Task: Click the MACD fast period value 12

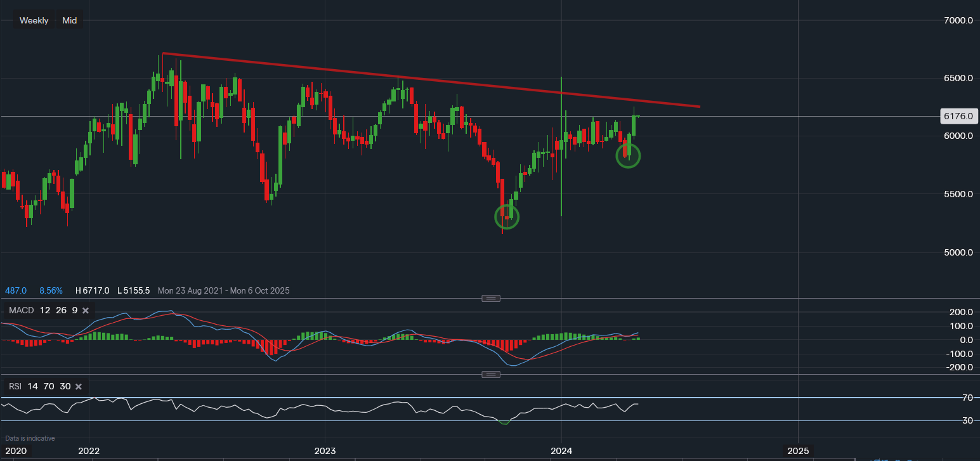Action: coord(44,311)
